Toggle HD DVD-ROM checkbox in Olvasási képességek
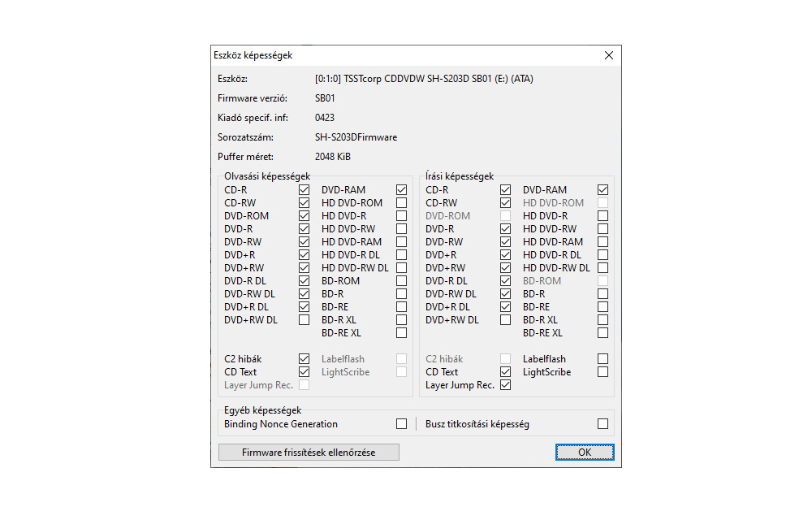The image size is (812, 520). (401, 203)
